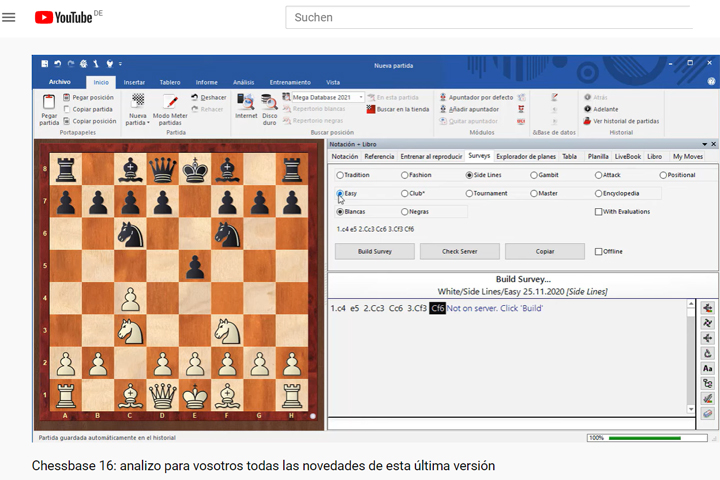
Task: Adjust the 100% zoom slider
Action: [650, 437]
